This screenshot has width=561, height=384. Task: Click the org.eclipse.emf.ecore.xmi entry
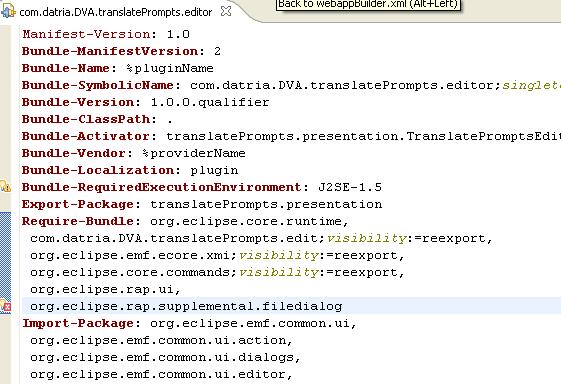pos(131,255)
